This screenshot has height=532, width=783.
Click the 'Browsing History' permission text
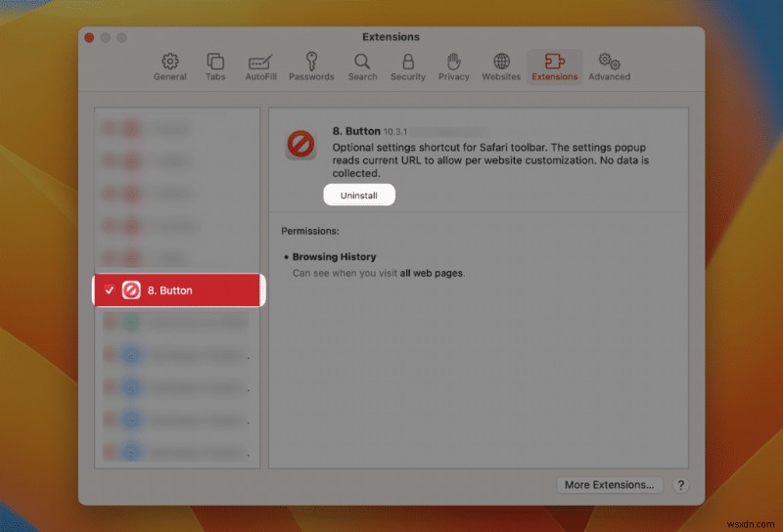coord(334,256)
